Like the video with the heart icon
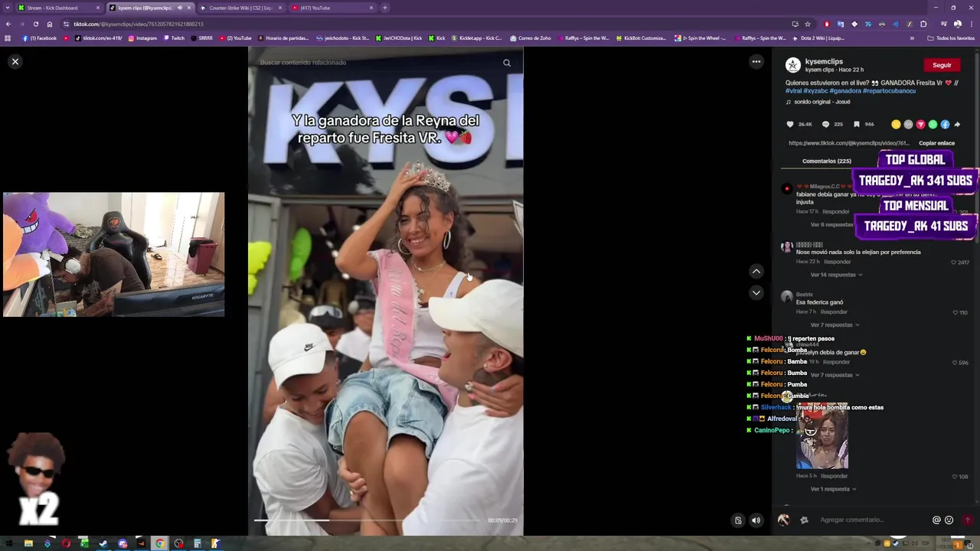980x551 pixels. pyautogui.click(x=790, y=124)
